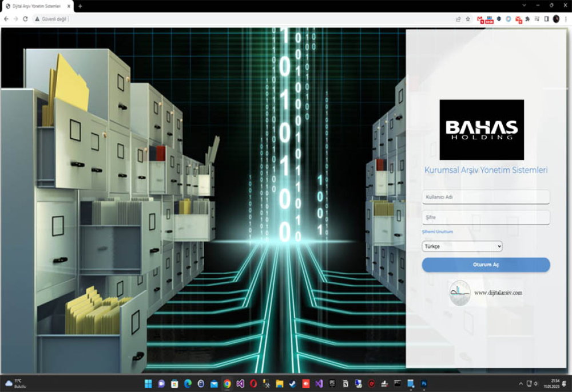Open the Chrome extensions puzzle icon

tap(527, 19)
